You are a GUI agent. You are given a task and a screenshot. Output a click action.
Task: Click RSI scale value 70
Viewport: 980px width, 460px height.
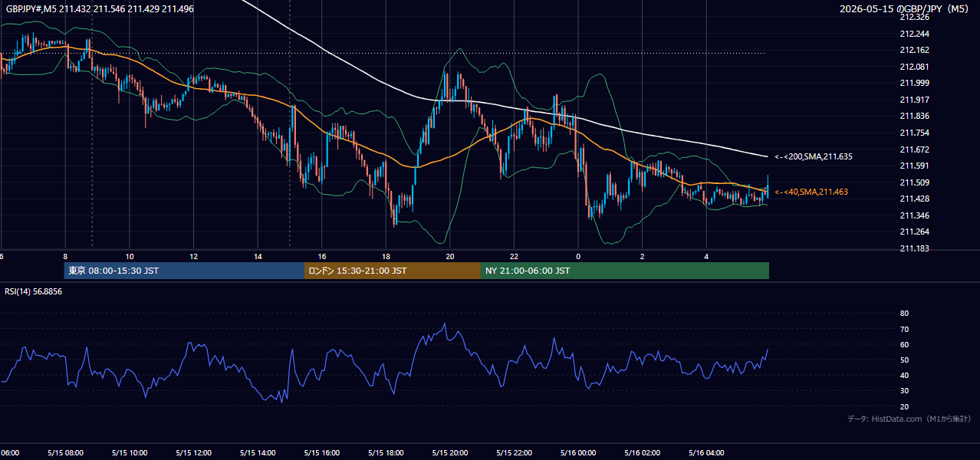pyautogui.click(x=904, y=329)
